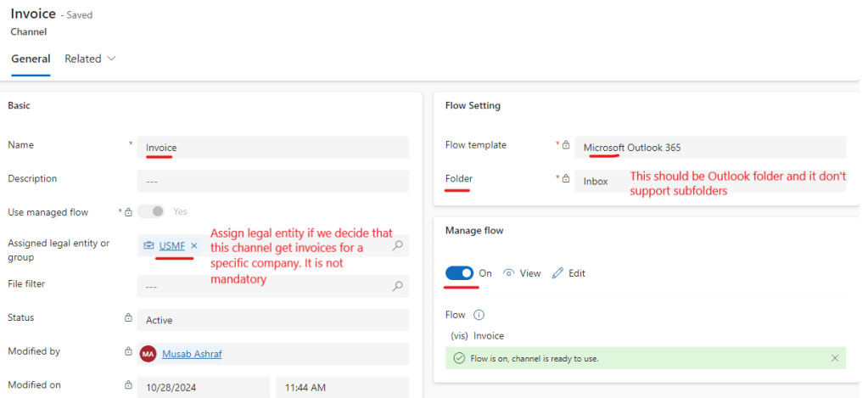Screen dimensions: 868x398
Task: Click the lock icon beside Status
Action: pos(128,318)
